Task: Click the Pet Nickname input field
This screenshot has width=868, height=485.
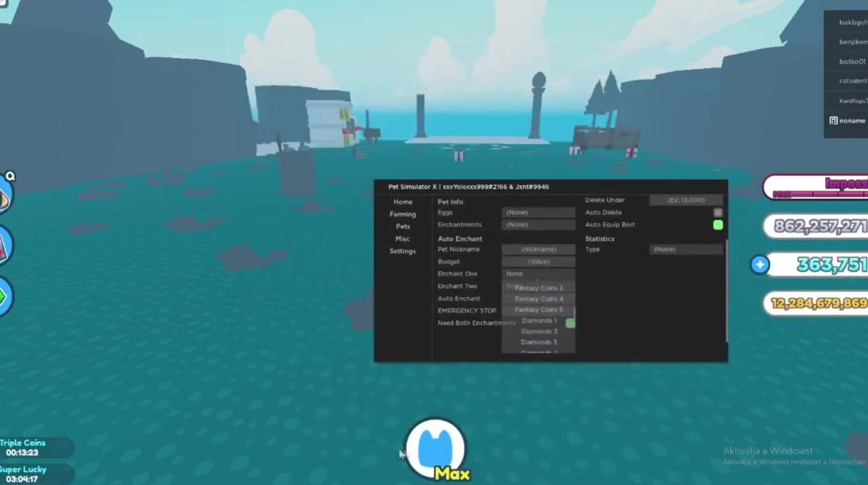Action: click(538, 249)
